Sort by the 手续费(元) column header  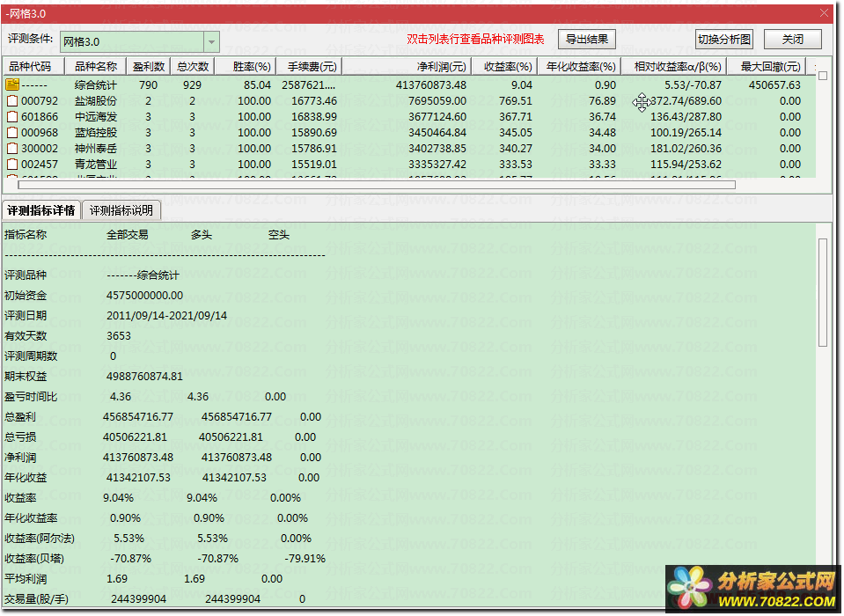click(310, 67)
